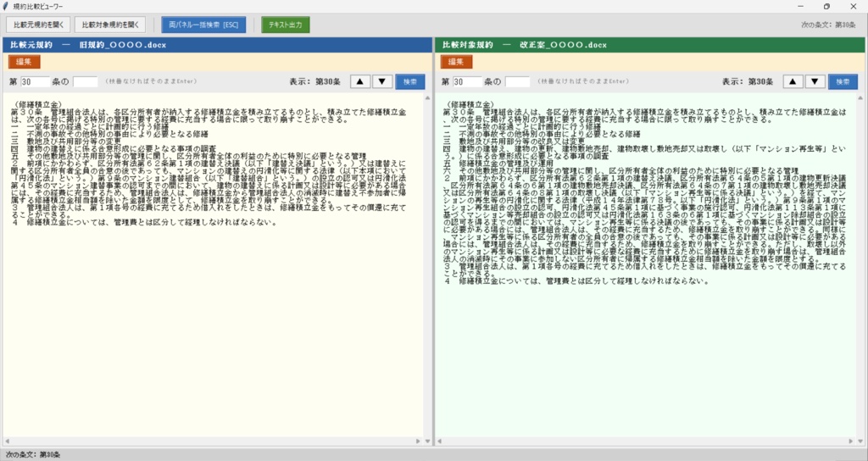Image resolution: width=868 pixels, height=461 pixels.
Task: Click right panel vertical scrollbar down arrow
Action: 861,441
